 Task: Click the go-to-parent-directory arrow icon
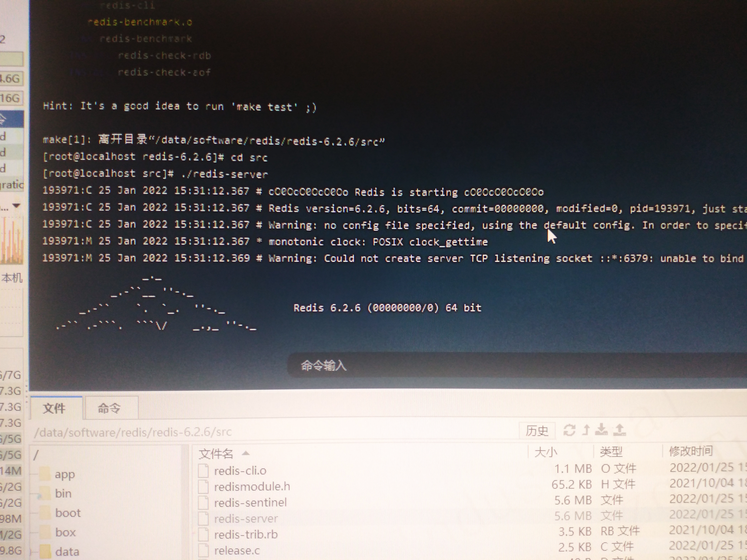coord(586,430)
